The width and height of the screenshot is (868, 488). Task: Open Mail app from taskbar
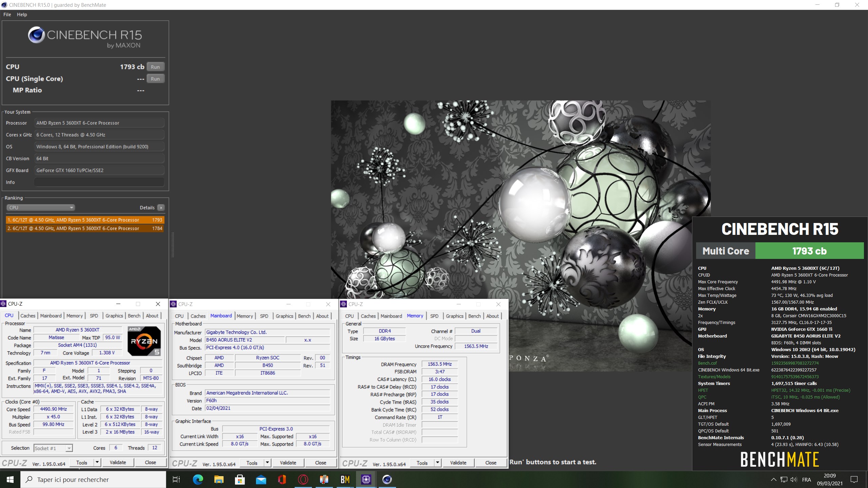pyautogui.click(x=261, y=480)
